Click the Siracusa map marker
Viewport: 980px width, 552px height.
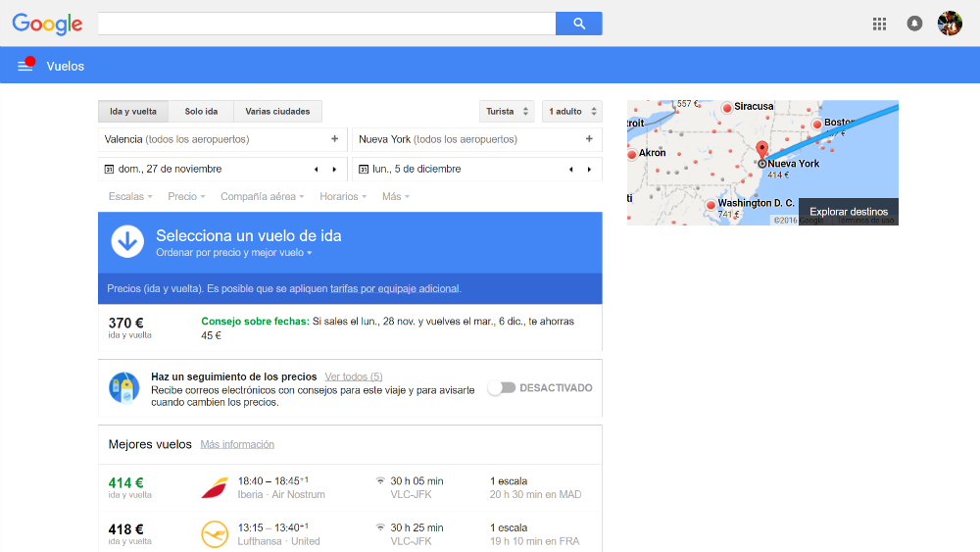tap(727, 108)
